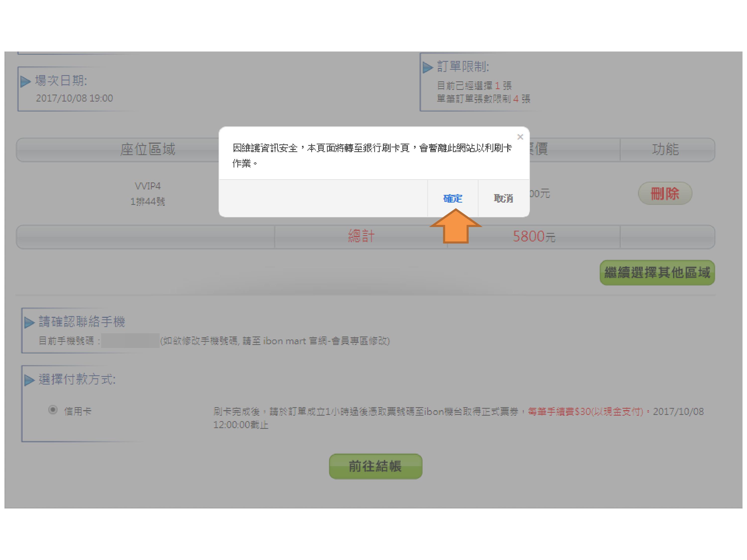Click the 選擇付款方式 arrow icon
Screen dimensions: 747x560
click(29, 380)
